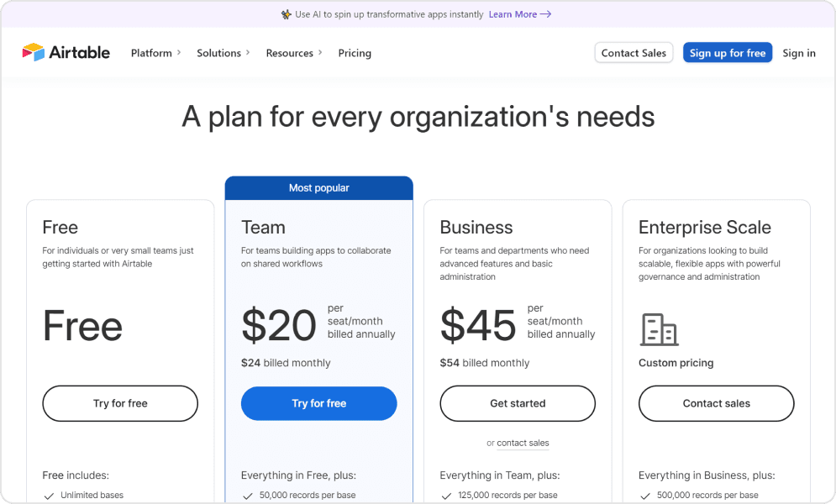Click Sign up for free
Viewport: 836px width, 504px height.
[x=728, y=53]
